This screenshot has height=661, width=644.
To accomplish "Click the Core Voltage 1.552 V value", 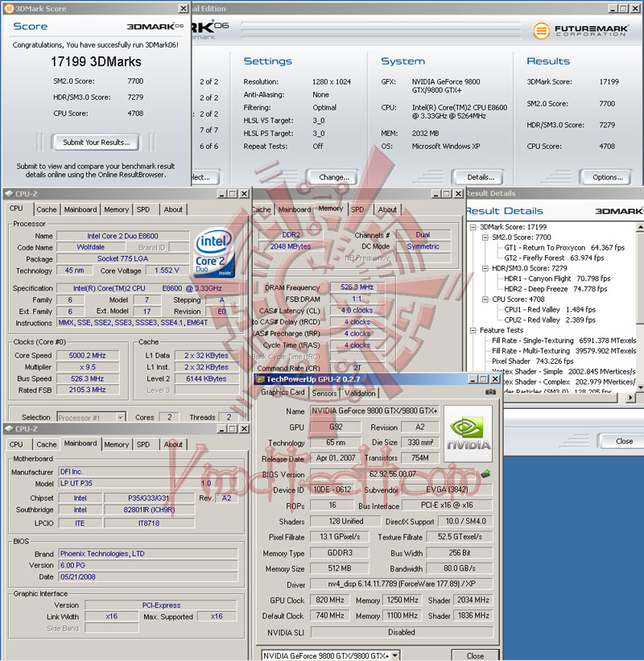I will (167, 271).
